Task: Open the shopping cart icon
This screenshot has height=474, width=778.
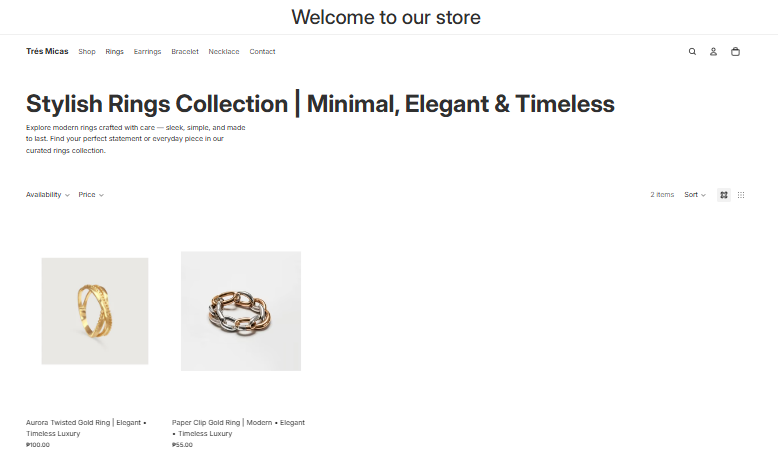Action: coord(735,52)
